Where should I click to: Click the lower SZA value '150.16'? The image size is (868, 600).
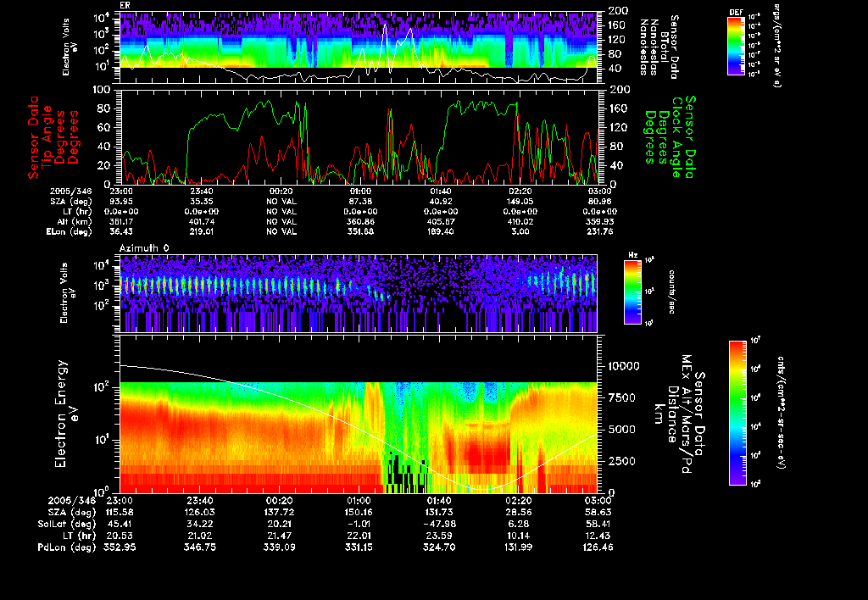point(359,513)
